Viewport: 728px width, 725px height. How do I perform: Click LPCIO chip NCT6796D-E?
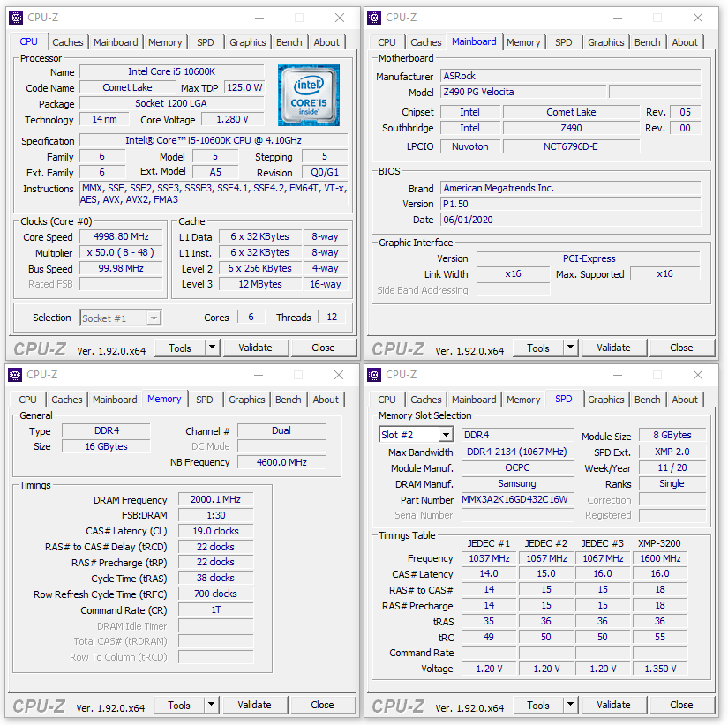click(x=571, y=146)
